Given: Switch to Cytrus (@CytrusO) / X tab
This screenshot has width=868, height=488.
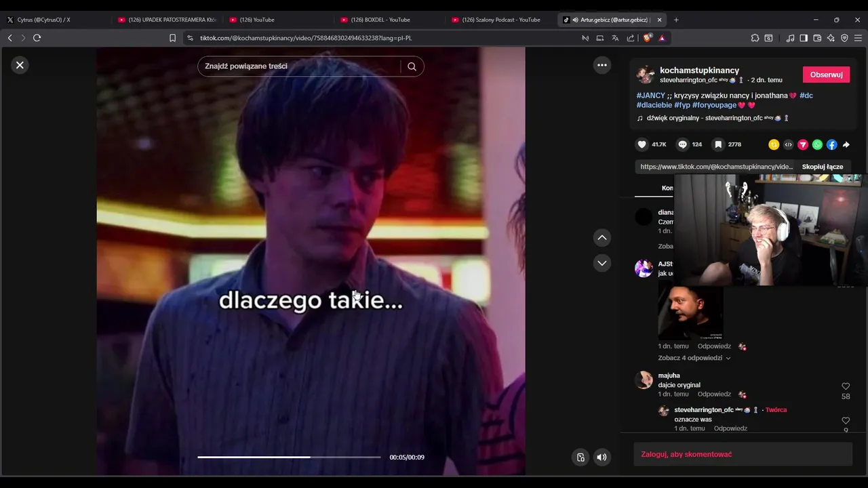Looking at the screenshot, I should point(56,20).
